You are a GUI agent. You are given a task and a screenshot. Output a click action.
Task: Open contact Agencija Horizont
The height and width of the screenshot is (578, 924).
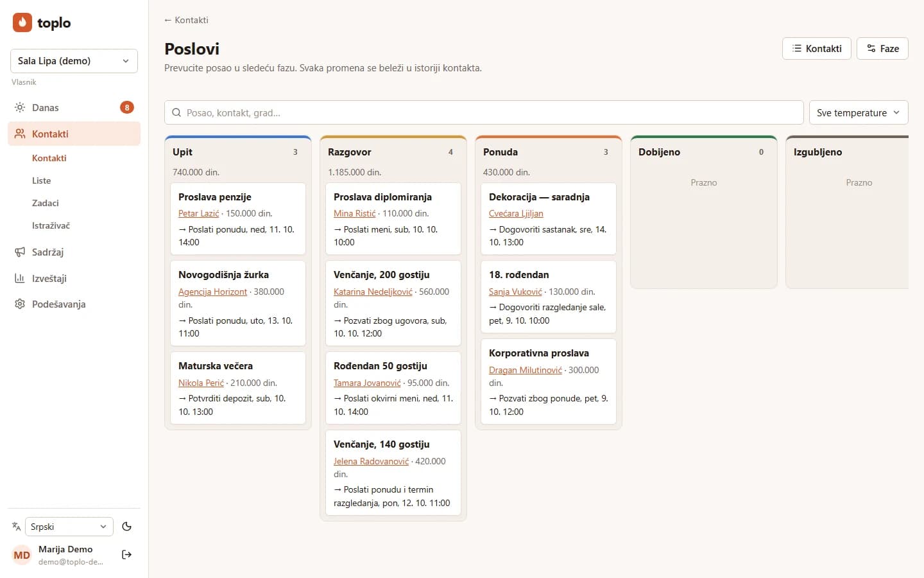[212, 292]
